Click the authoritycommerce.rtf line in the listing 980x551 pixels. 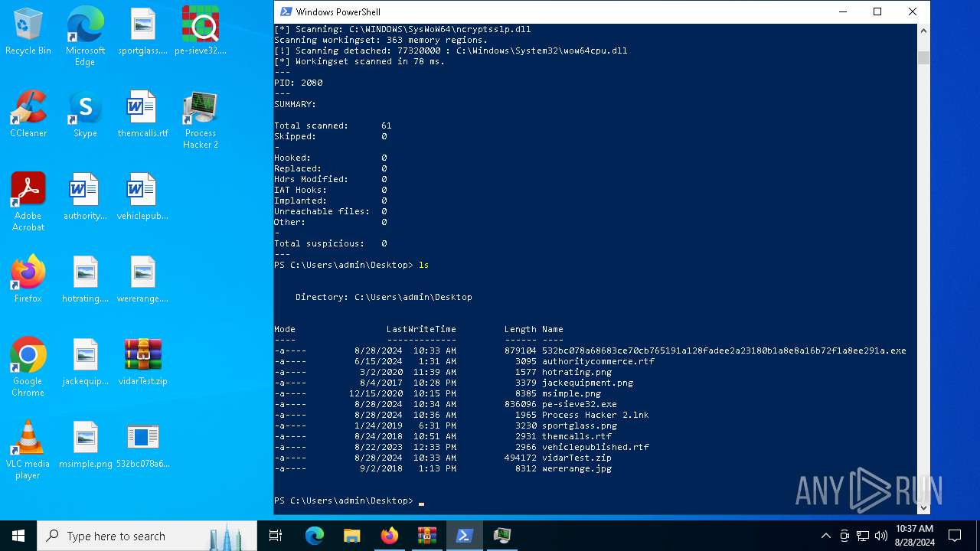point(464,361)
